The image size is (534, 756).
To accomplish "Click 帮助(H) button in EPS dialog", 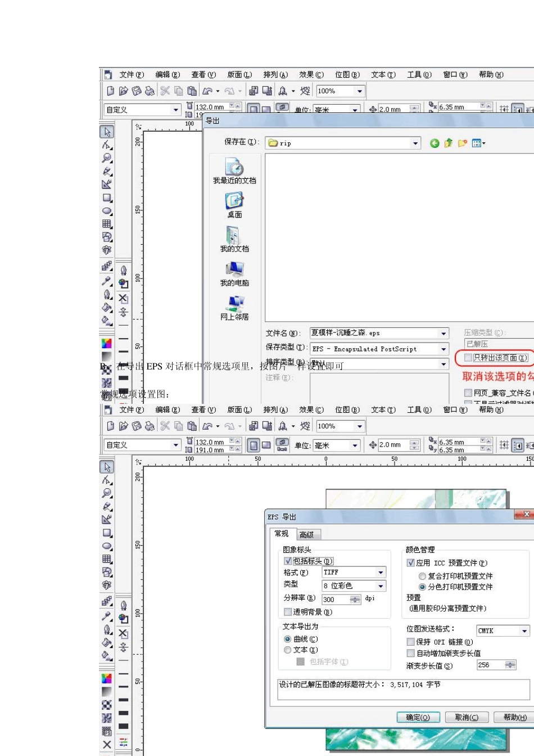I will click(515, 717).
